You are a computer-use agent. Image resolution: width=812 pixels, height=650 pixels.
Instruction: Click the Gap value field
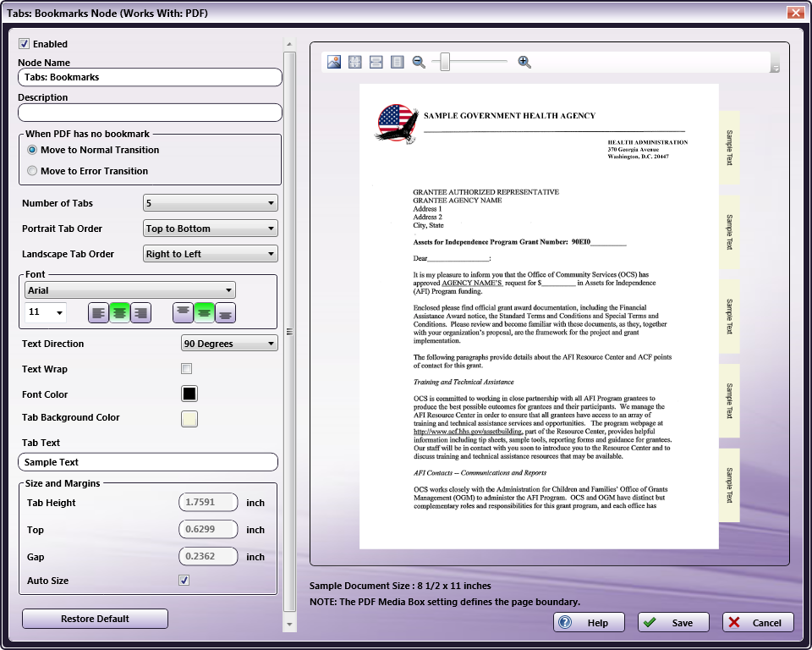pyautogui.click(x=208, y=556)
